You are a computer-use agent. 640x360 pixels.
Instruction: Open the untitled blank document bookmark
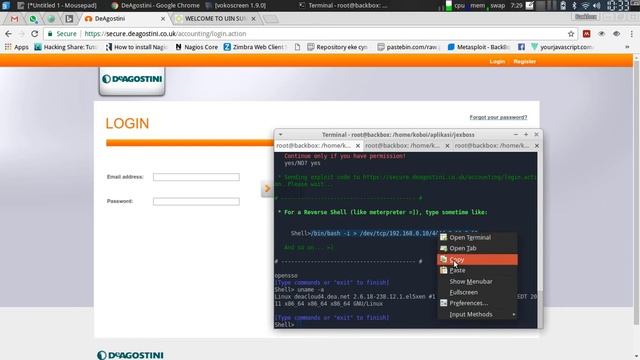click(x=297, y=47)
